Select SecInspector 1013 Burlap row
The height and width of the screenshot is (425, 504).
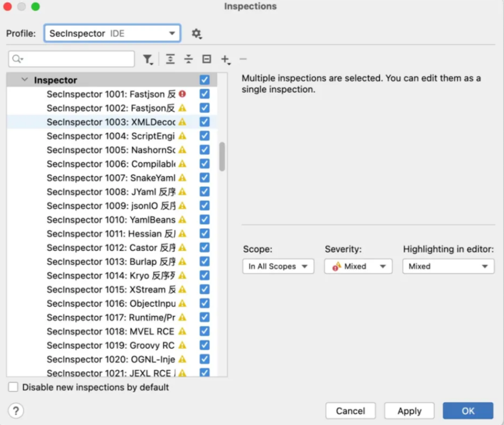(x=112, y=262)
